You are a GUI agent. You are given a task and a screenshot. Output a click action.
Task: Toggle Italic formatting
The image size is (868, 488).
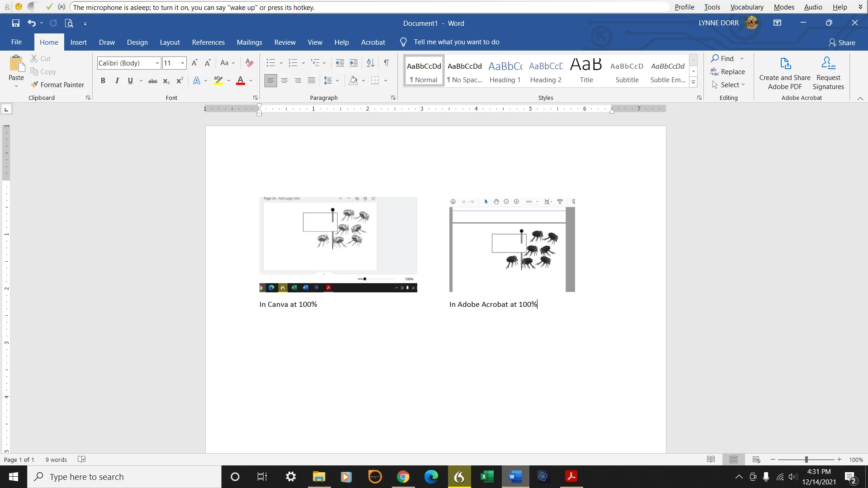(x=117, y=80)
